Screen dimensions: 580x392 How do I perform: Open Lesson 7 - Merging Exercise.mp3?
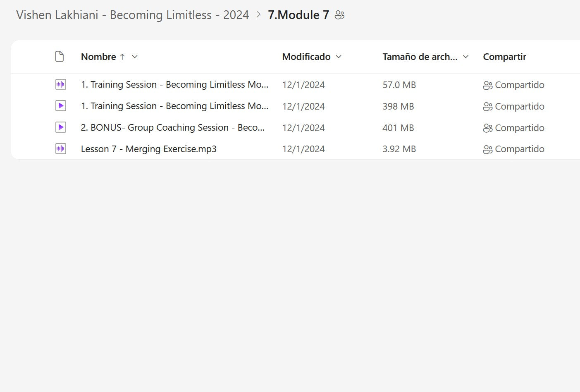pos(148,149)
